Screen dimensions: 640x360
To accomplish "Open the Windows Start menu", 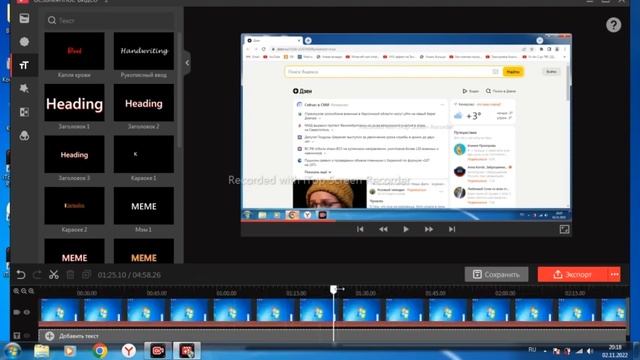I will (13, 351).
